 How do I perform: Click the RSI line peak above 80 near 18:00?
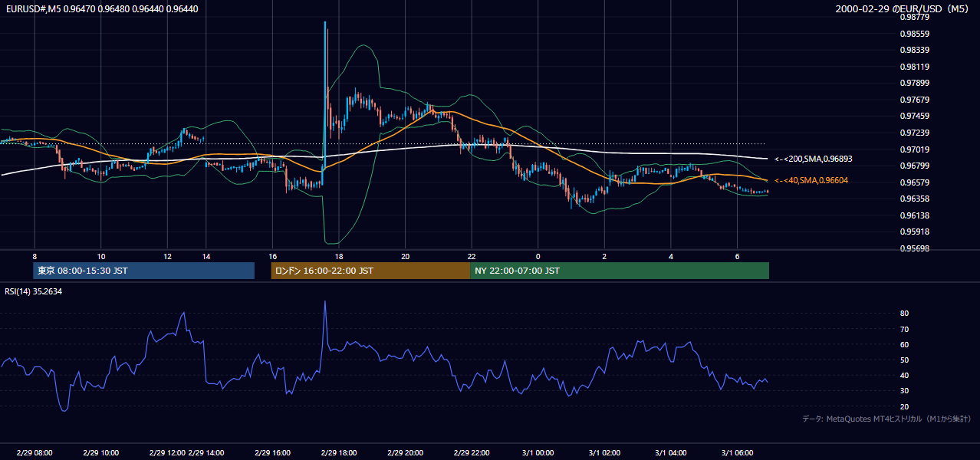[x=325, y=302]
